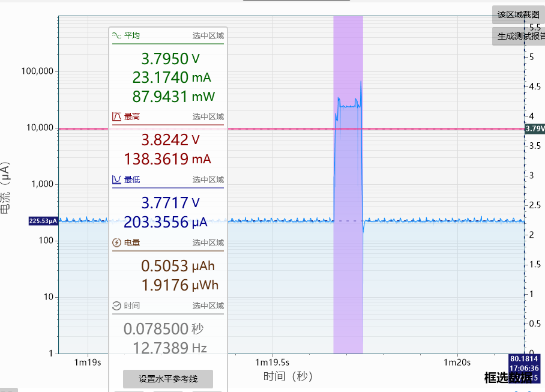Image resolution: width=545 pixels, height=392 pixels.
Task: Click the 时间（秒）axis title
Action: pos(288,376)
